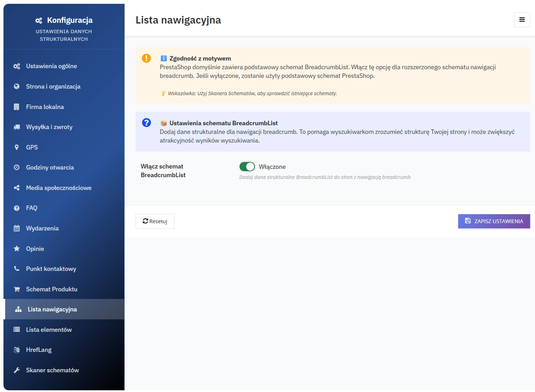Click the shopping cart icon for Schemat Produktu

coord(17,289)
